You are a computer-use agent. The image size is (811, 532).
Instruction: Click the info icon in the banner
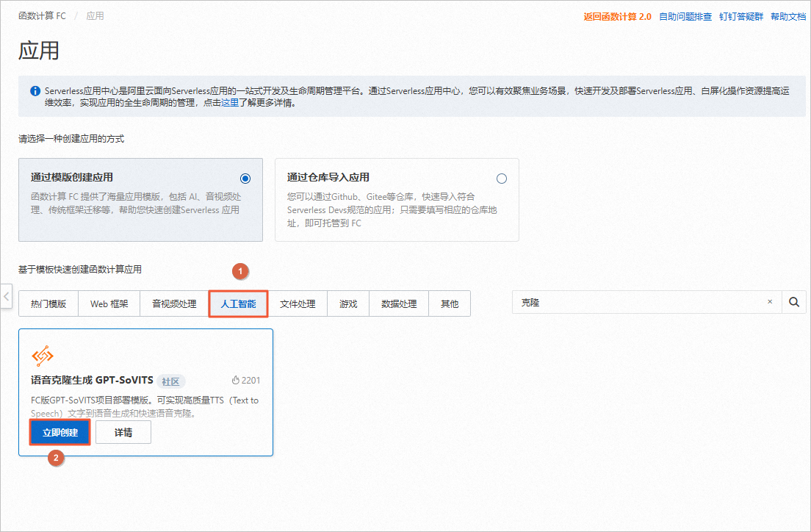35,91
